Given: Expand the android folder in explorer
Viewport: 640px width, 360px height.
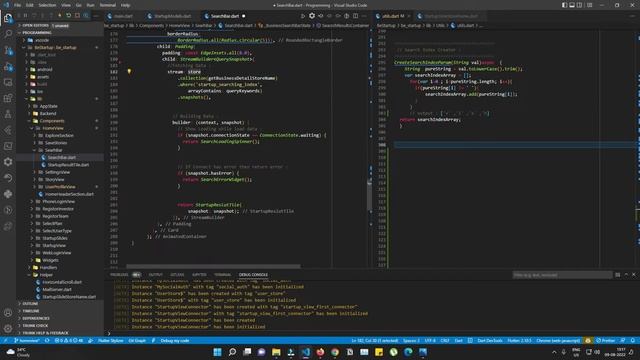Looking at the screenshot, I should 60,69.
